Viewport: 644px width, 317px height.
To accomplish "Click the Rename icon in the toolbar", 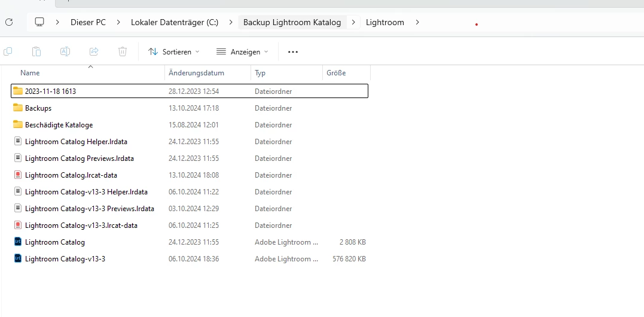I will tap(65, 52).
